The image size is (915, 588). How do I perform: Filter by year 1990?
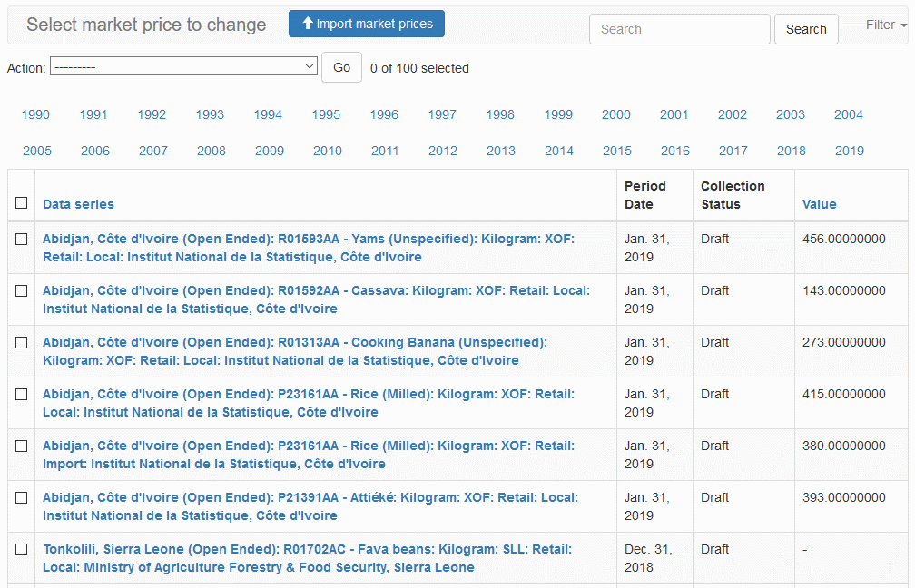[x=35, y=114]
